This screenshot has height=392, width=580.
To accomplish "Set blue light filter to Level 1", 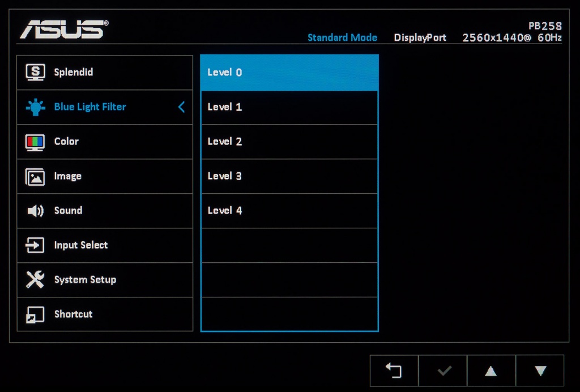I will [289, 107].
